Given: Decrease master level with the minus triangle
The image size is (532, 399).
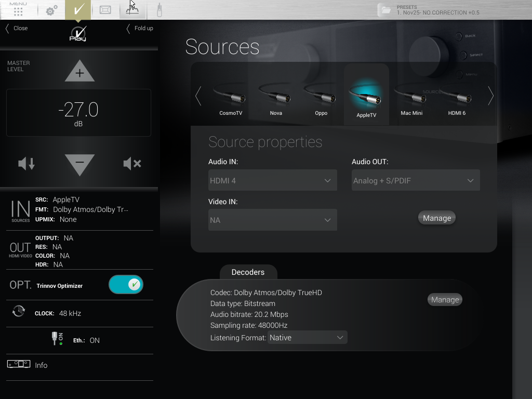Looking at the screenshot, I should (79, 165).
